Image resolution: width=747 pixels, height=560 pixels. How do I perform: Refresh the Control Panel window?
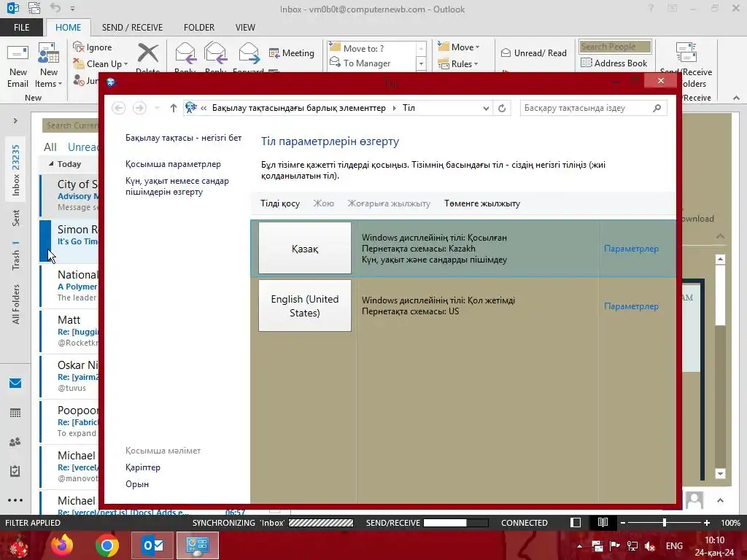pyautogui.click(x=502, y=108)
